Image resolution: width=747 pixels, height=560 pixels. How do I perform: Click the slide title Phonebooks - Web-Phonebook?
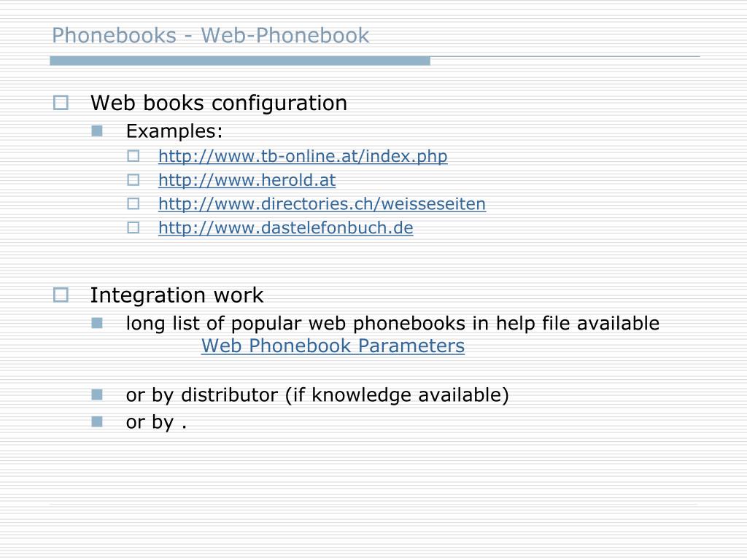click(x=211, y=36)
